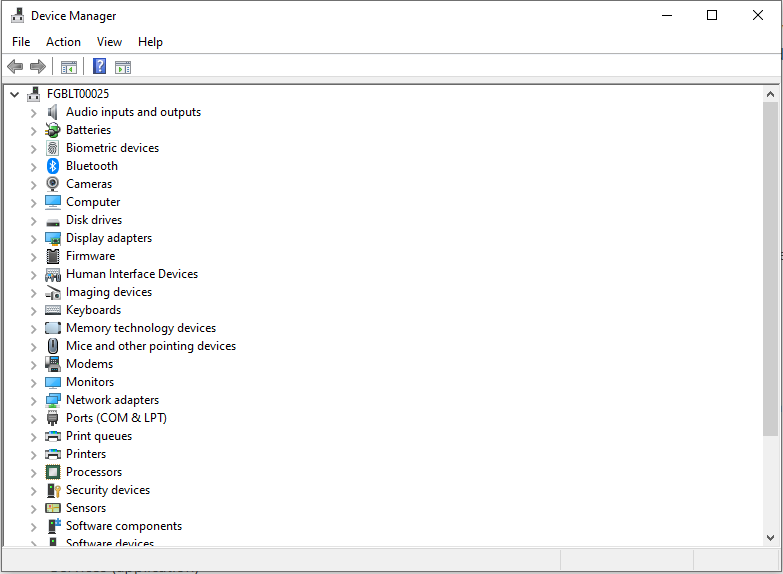Click the Cameras webcam icon
Image resolution: width=783 pixels, height=574 pixels.
coord(52,184)
